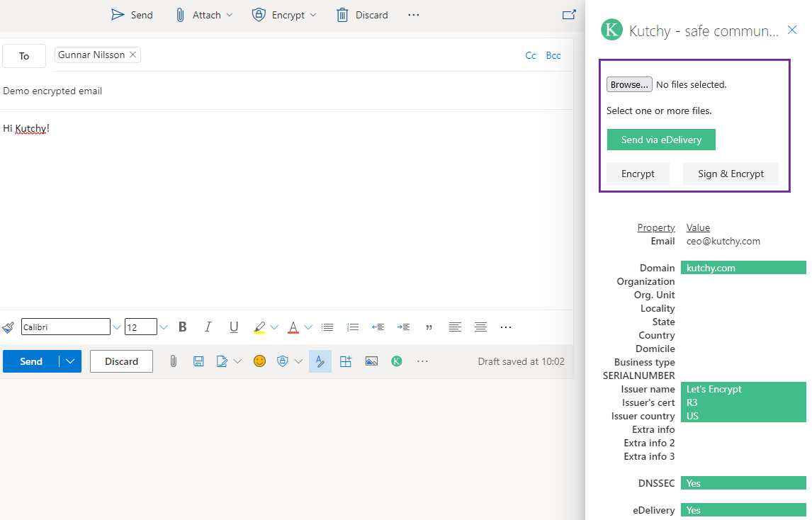Image resolution: width=812 pixels, height=520 pixels.
Task: Toggle bulleted list
Action: [x=327, y=327]
